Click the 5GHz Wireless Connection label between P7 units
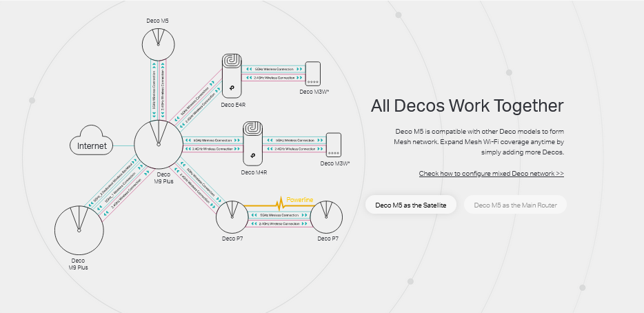Screen dimensions: 644x313 (x=279, y=215)
